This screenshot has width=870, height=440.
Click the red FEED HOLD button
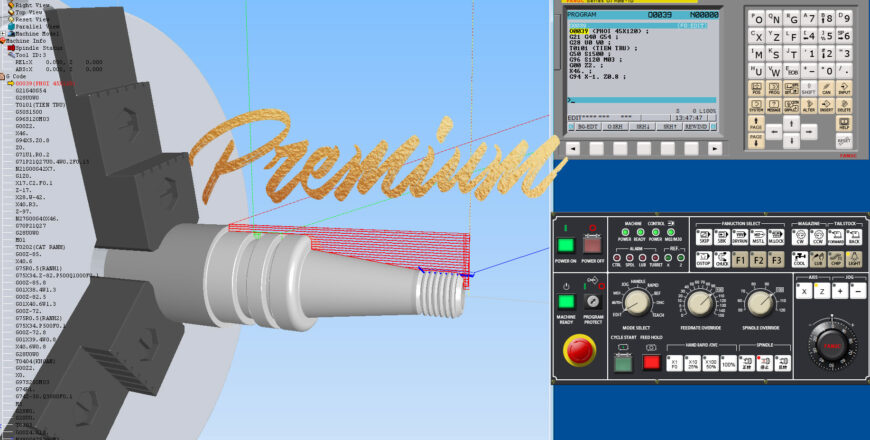point(651,363)
